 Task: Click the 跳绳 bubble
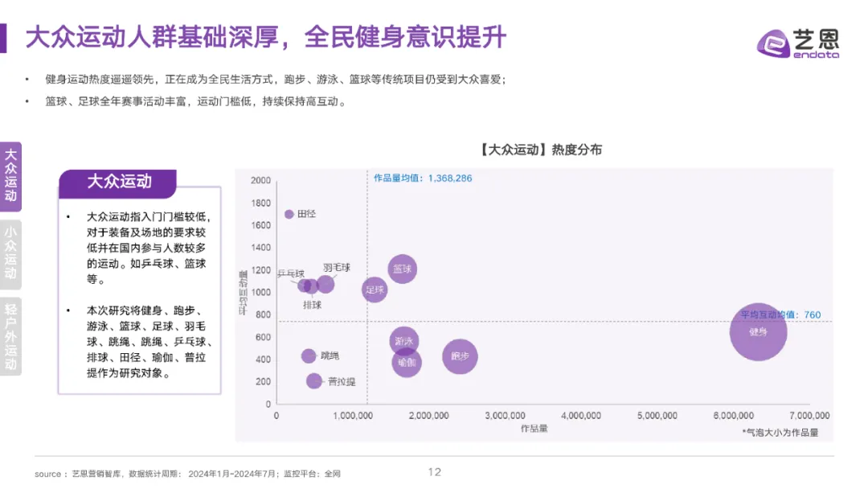point(308,354)
